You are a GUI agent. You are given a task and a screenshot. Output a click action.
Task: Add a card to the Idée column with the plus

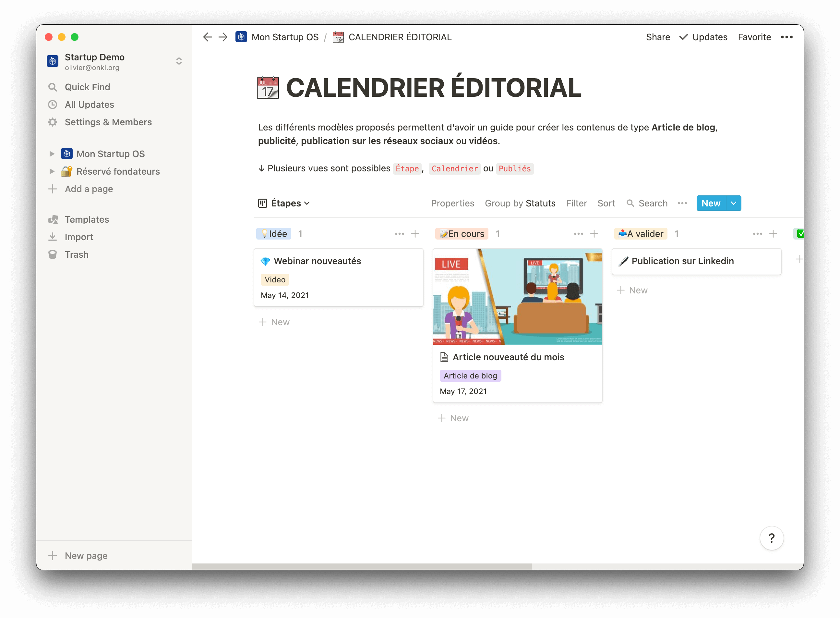click(x=415, y=234)
